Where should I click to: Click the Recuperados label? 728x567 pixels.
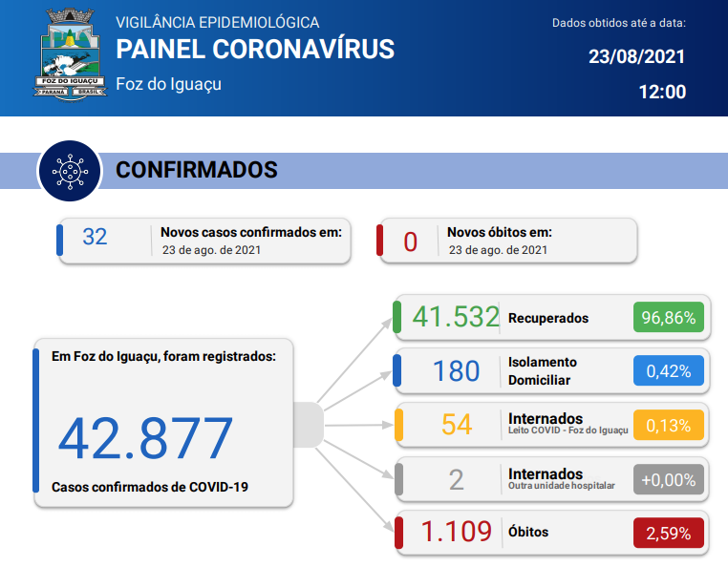pos(548,318)
